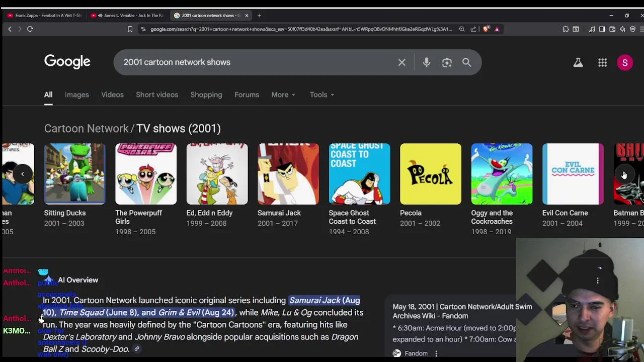Open the Brave VPN shield icon
The image size is (644, 362).
pyautogui.click(x=633, y=29)
